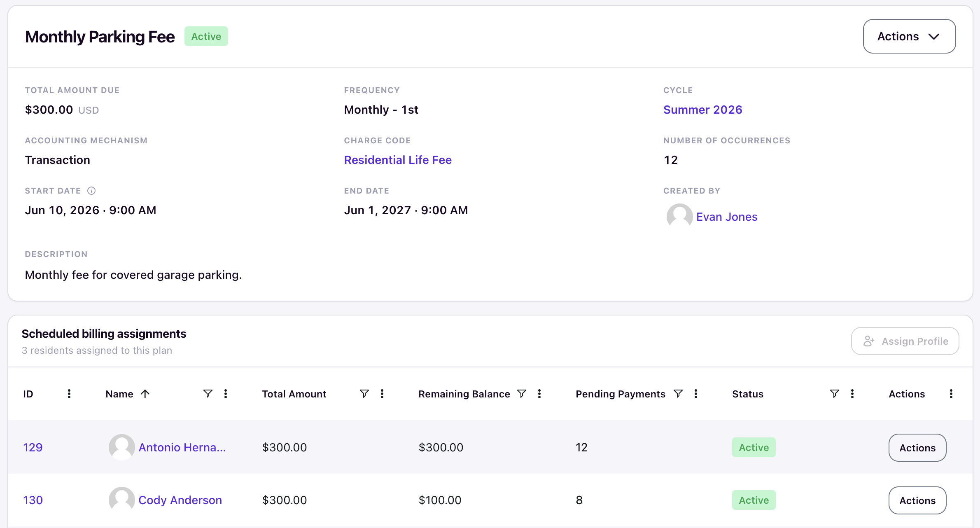
Task: Open assignment ID 129
Action: (33, 447)
